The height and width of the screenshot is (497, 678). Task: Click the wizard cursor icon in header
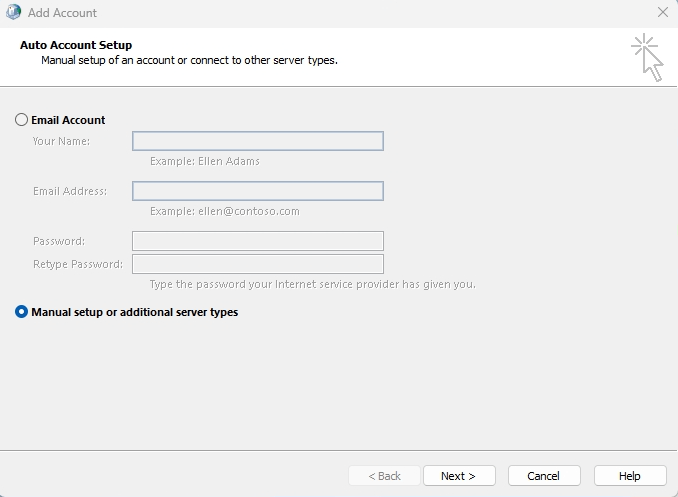point(647,57)
